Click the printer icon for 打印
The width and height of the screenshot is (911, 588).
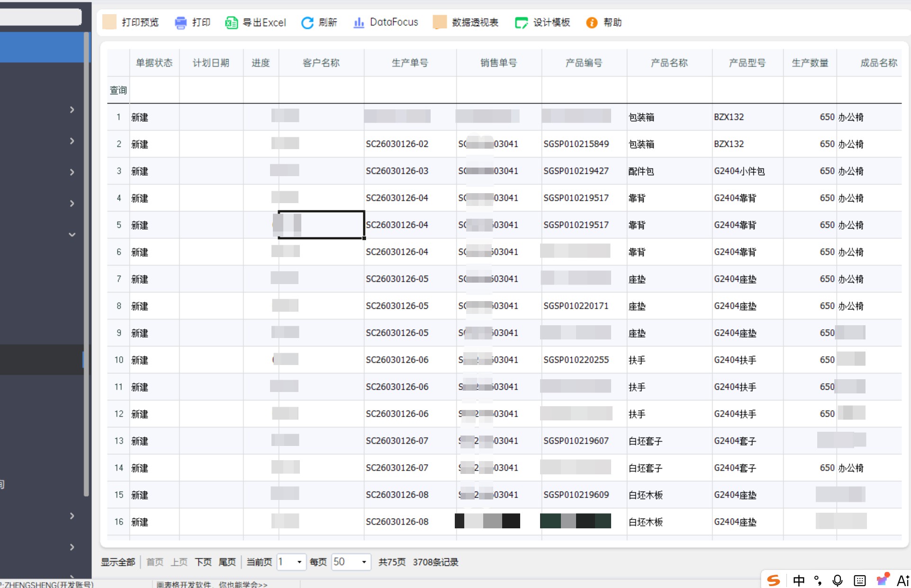(180, 23)
